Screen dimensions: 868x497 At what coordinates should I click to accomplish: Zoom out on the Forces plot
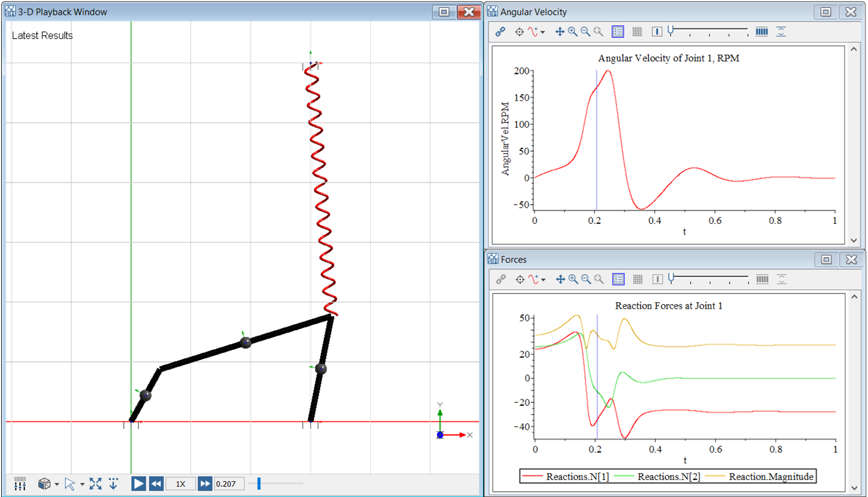point(586,279)
